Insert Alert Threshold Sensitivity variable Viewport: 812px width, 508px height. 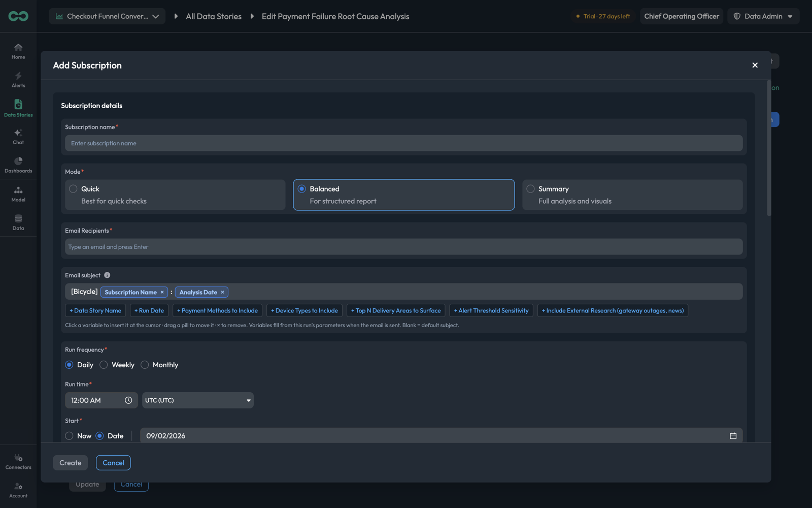pos(491,310)
